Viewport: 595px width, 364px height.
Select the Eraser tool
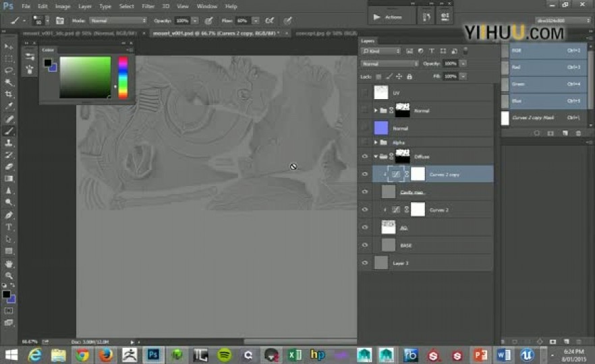pos(9,166)
